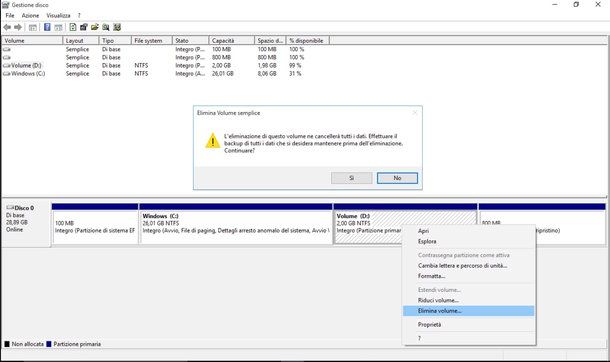Click the show/hide console tree toolbar icon
This screenshot has height=362, width=610.
coord(33,27)
